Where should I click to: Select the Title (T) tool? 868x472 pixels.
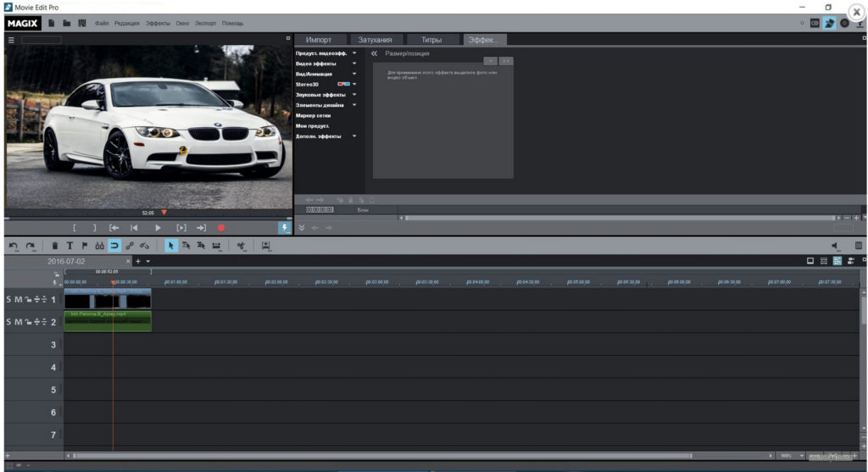tap(70, 246)
